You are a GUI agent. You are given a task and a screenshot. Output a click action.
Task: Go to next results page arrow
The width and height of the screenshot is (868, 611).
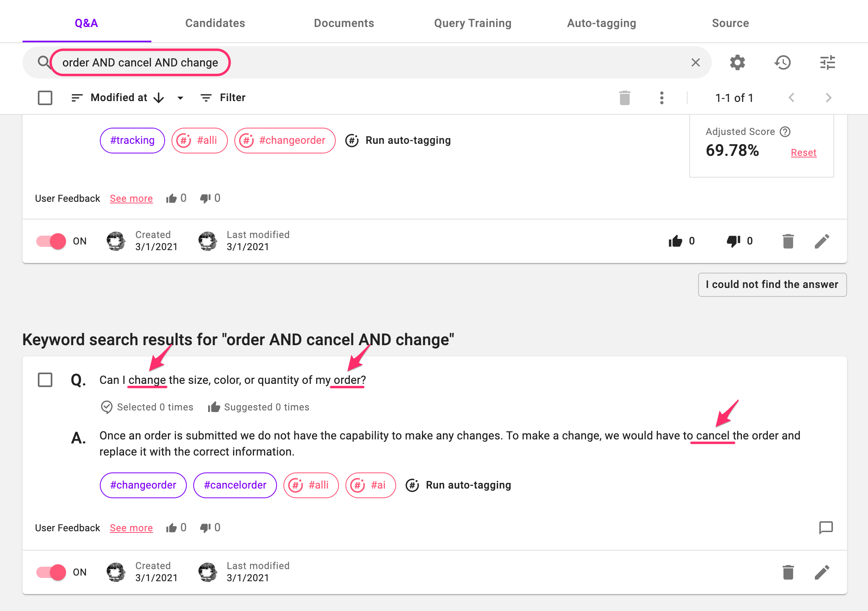pyautogui.click(x=828, y=98)
